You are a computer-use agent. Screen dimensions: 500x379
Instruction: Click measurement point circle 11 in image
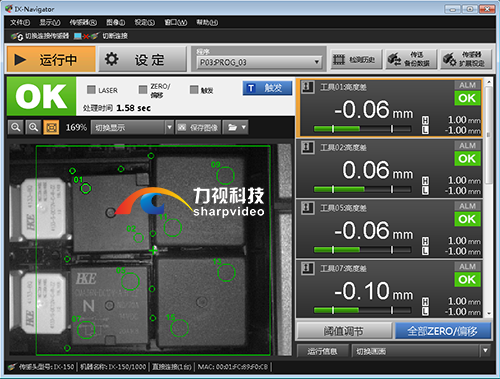(x=173, y=228)
